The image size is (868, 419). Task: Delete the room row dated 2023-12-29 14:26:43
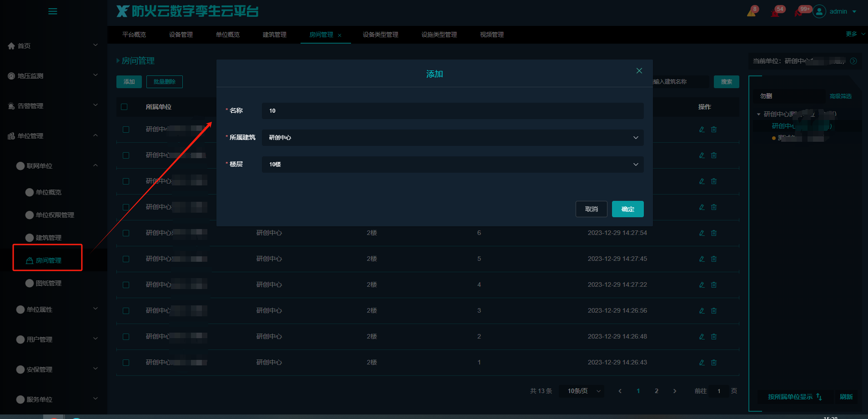click(x=714, y=363)
